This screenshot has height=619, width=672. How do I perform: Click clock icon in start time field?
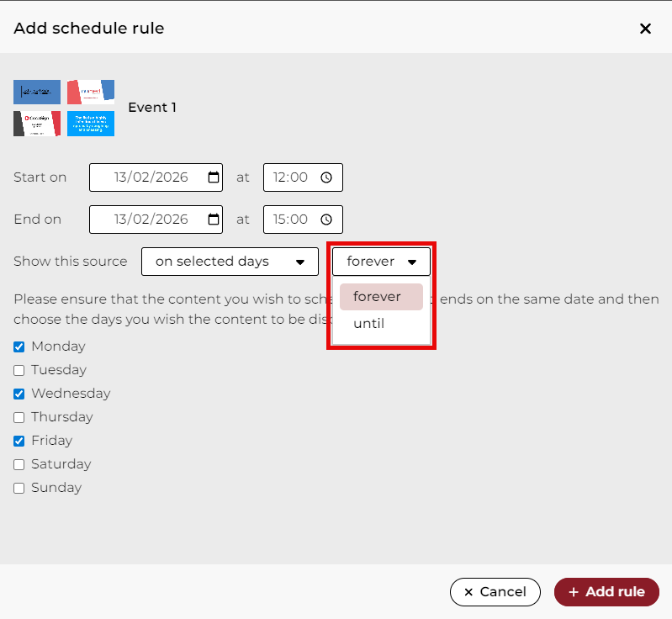coord(326,177)
